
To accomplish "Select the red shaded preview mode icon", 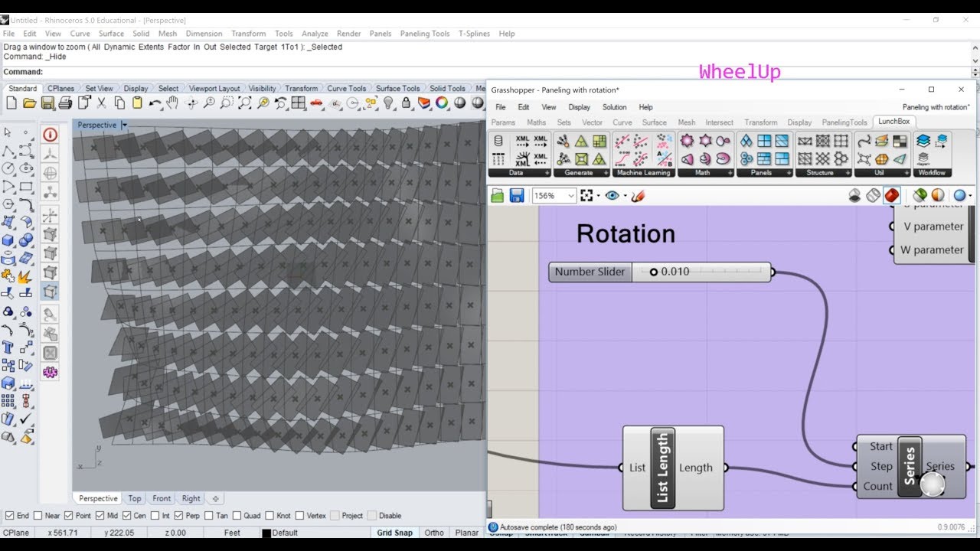I will pos(891,196).
